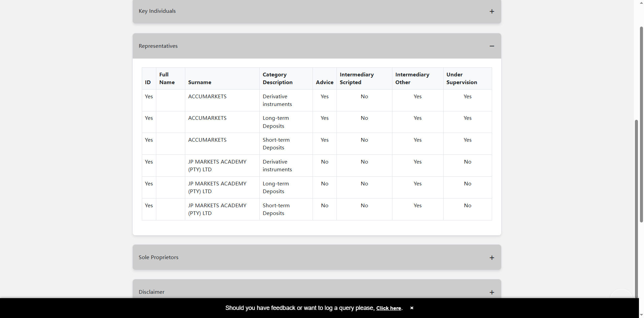644x318 pixels.
Task: Click Intermediary Other 'Yes' for JP MARKETS Short-term Deposits
Action: coord(418,206)
